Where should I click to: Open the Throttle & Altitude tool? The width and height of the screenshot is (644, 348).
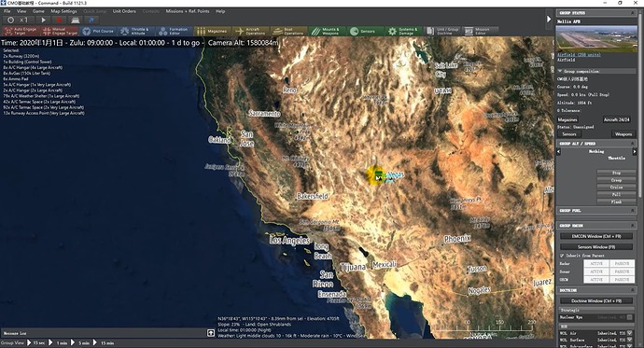click(x=134, y=31)
